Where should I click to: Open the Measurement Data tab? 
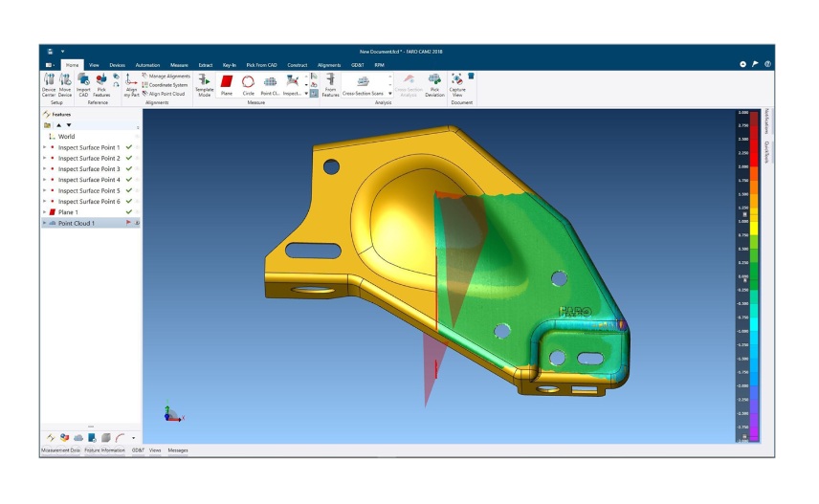click(60, 450)
